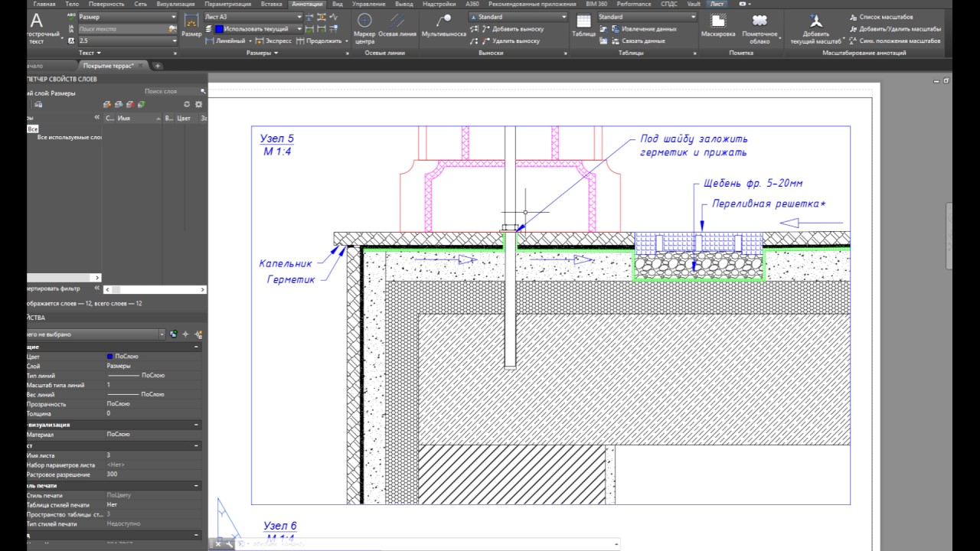Click the Цвет column header
The width and height of the screenshot is (980, 551).
[x=185, y=119]
